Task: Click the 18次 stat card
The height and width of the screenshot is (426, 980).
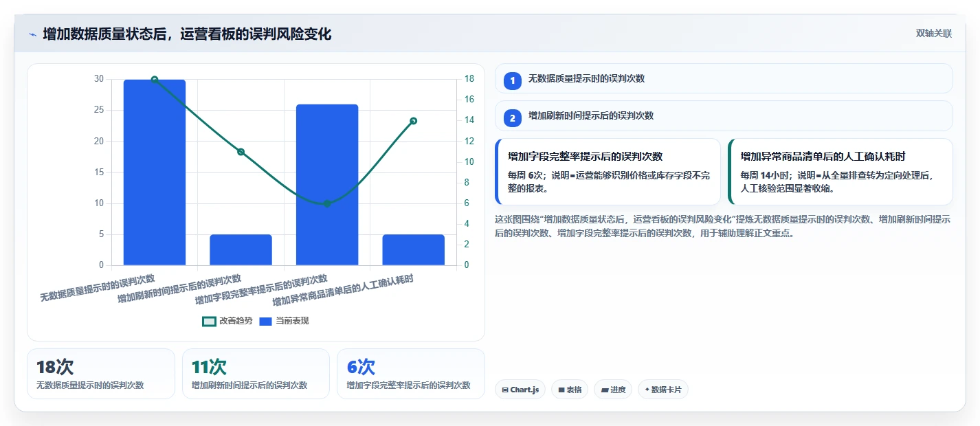Action: point(101,374)
